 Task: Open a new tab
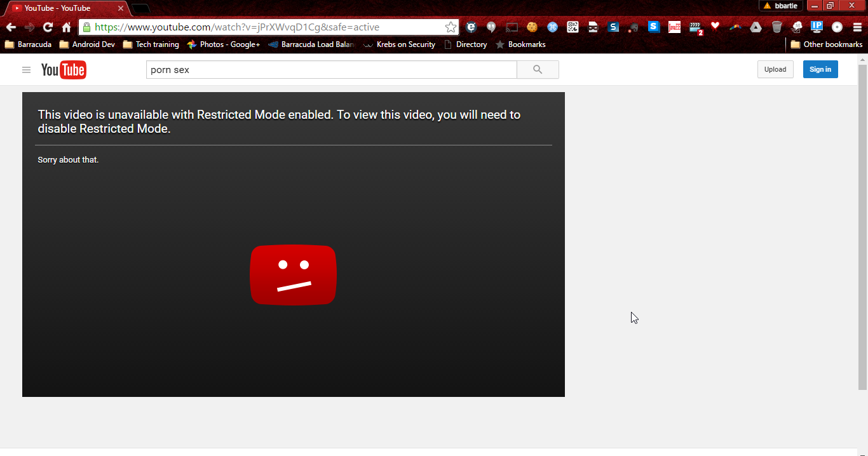(140, 8)
